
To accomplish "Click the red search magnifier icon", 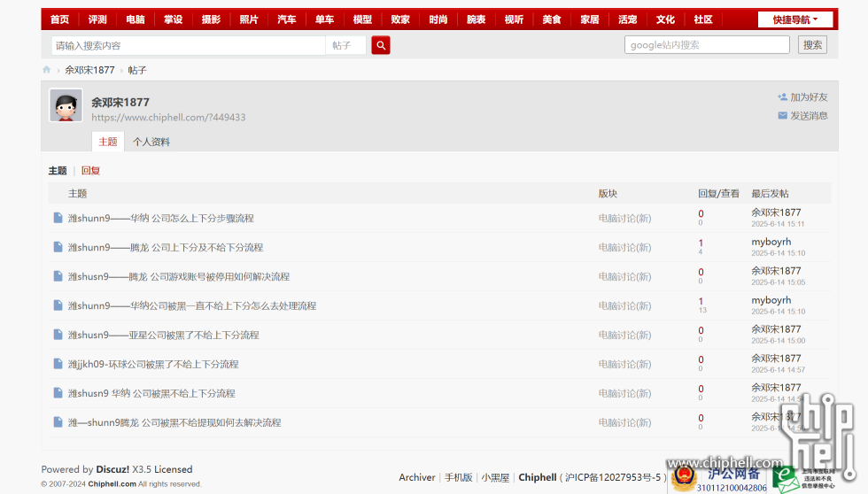I will tap(380, 45).
